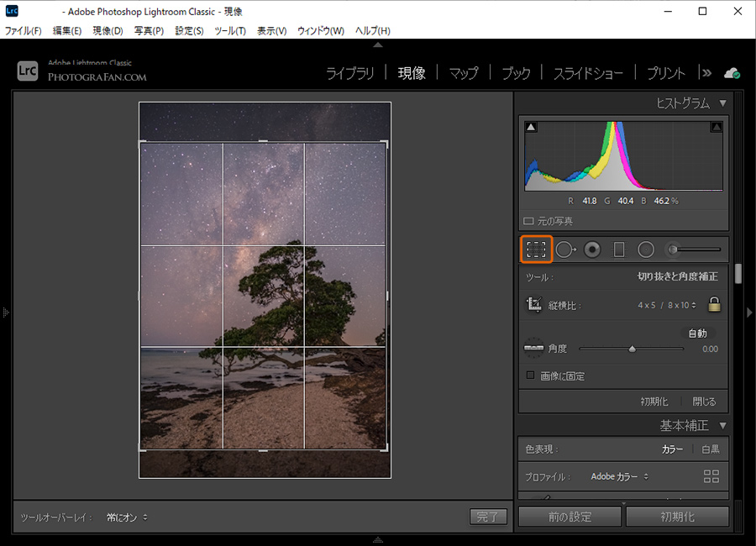Collapse the ヒストグラム panel
The width and height of the screenshot is (756, 546).
point(722,103)
